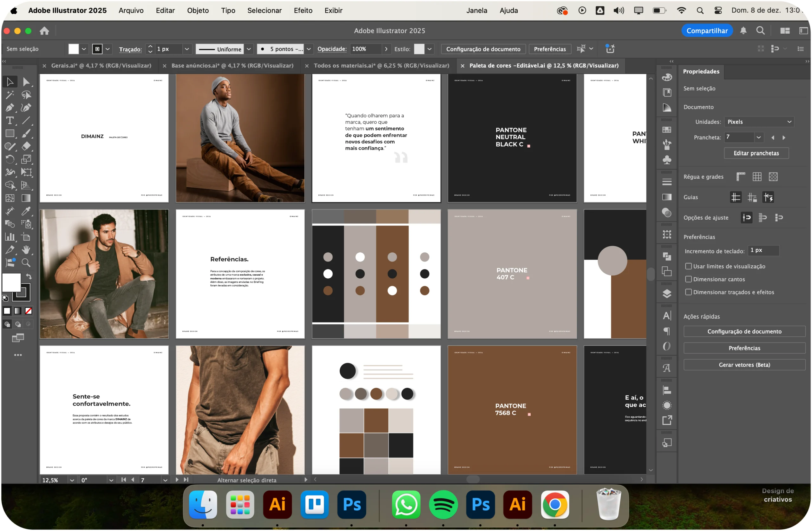Click Editar pranchetas button
The height and width of the screenshot is (531, 812).
coord(756,153)
